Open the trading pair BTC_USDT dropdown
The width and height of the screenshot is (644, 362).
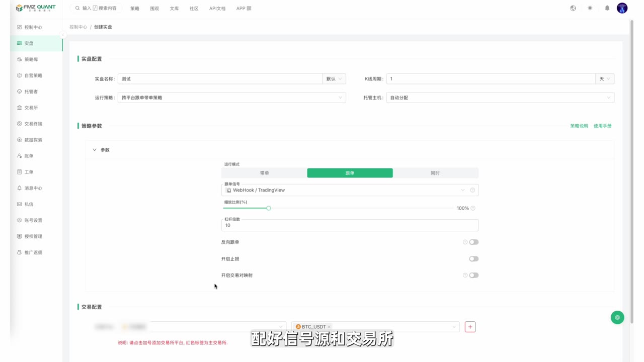tap(375, 327)
